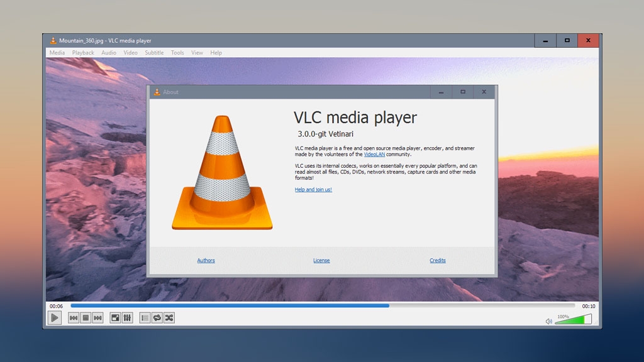Screen dimensions: 644x362
Task: Go to previous media track
Action: pyautogui.click(x=74, y=317)
